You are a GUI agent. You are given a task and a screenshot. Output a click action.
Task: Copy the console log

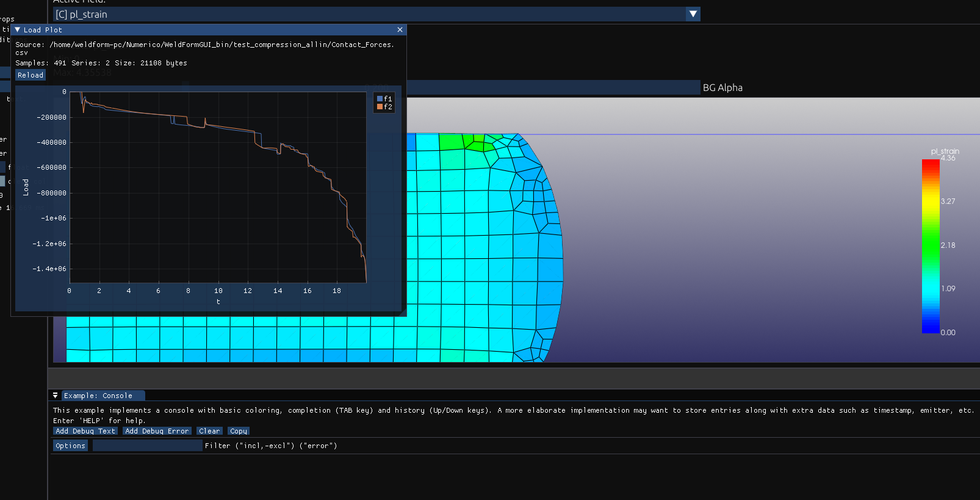pyautogui.click(x=239, y=431)
